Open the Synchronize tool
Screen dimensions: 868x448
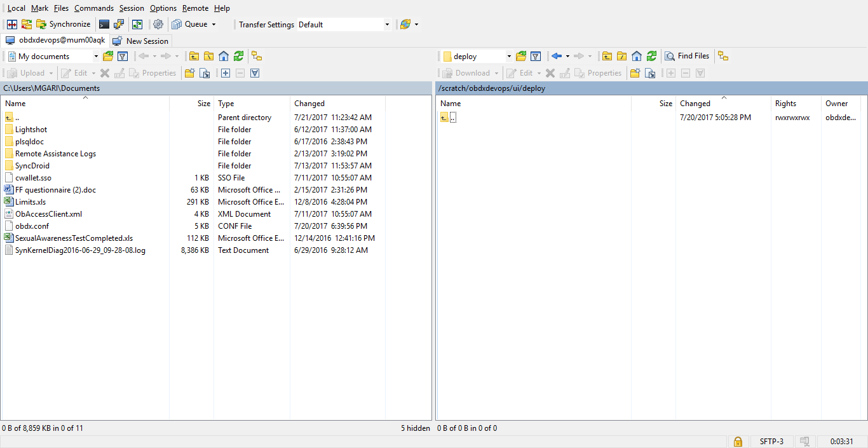[x=64, y=24]
